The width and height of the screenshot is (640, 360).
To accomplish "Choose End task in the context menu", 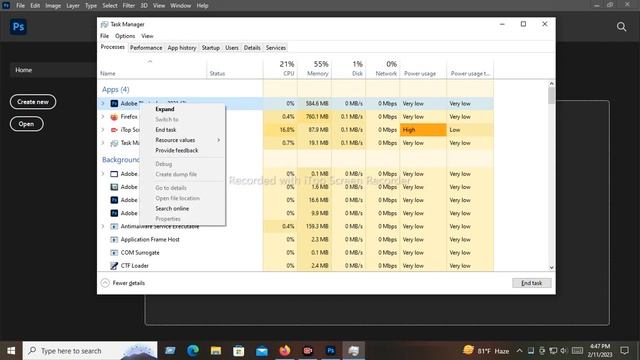I will (182, 130).
